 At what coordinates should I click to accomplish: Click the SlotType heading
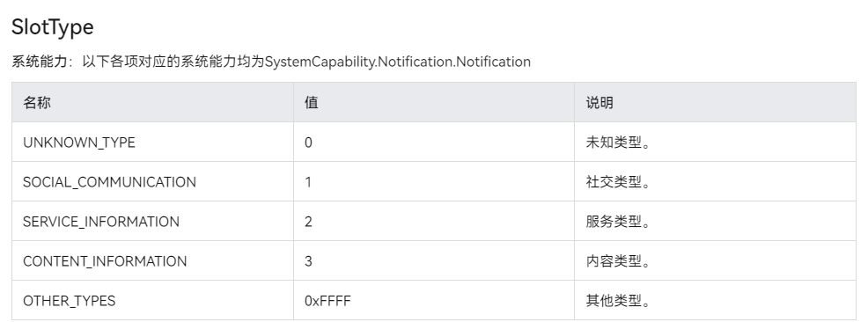coord(53,27)
